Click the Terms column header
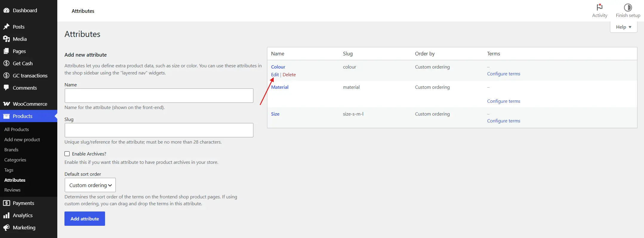Viewport: 644px width, 238px height. (x=493, y=54)
